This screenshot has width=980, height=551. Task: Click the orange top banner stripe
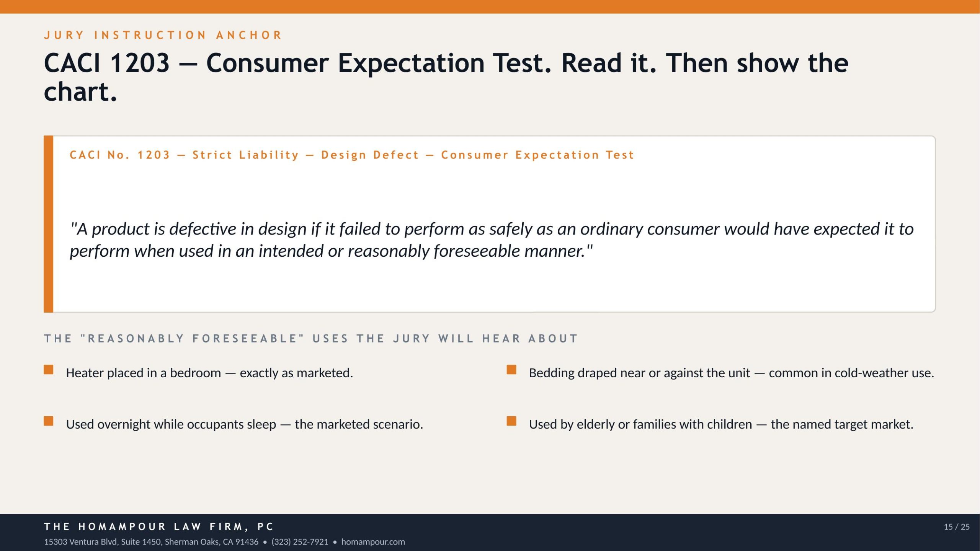point(490,7)
